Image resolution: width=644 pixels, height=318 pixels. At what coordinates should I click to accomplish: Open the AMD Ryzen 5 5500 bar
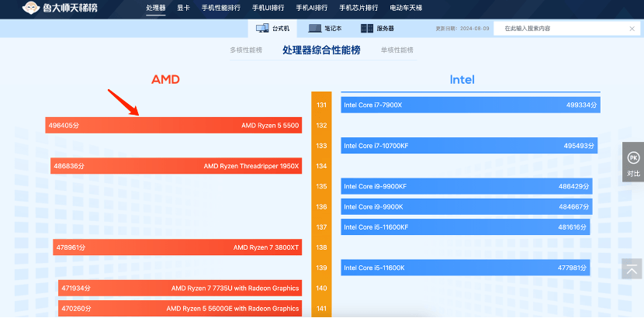[x=173, y=125]
